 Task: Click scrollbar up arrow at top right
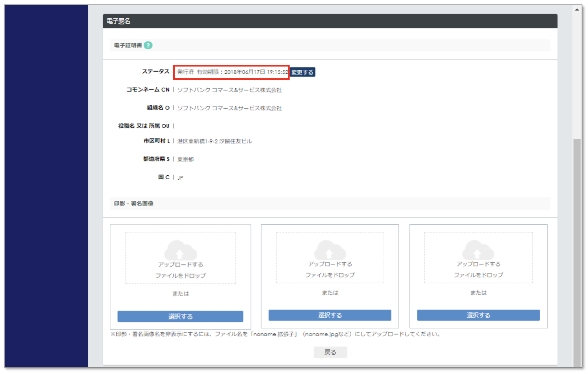coord(577,10)
